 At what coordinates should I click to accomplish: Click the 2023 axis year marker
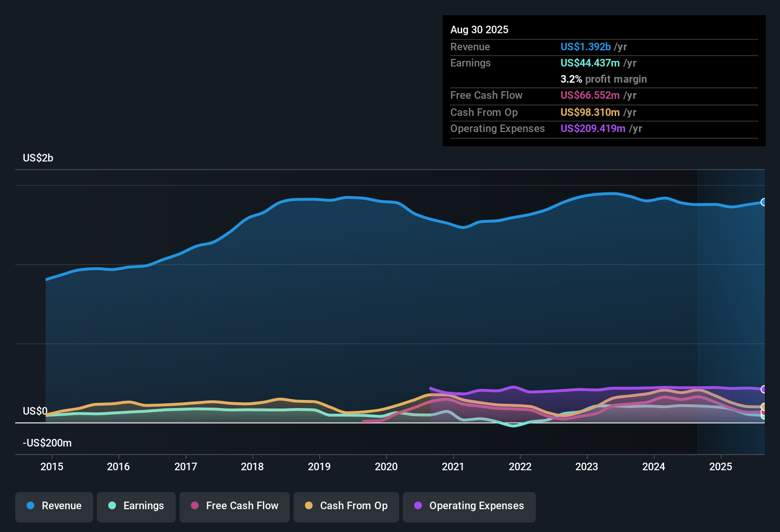point(587,467)
